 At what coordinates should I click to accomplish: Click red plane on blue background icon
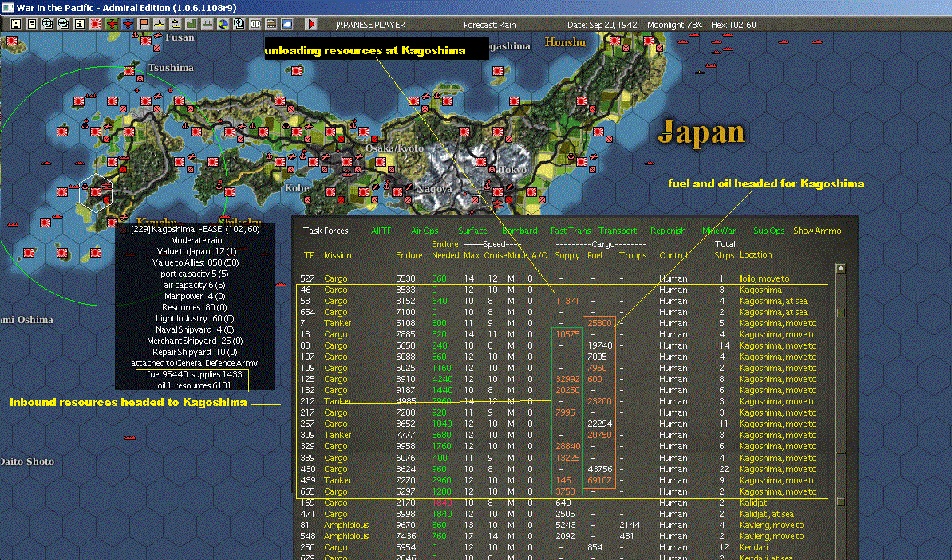click(128, 24)
